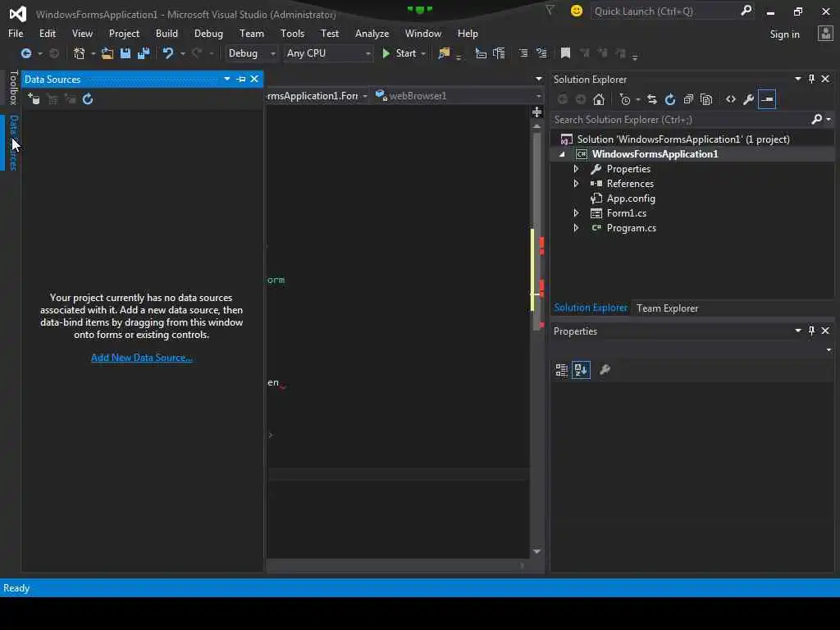The height and width of the screenshot is (630, 840).
Task: Refresh the Data Sources panel
Action: (88, 99)
